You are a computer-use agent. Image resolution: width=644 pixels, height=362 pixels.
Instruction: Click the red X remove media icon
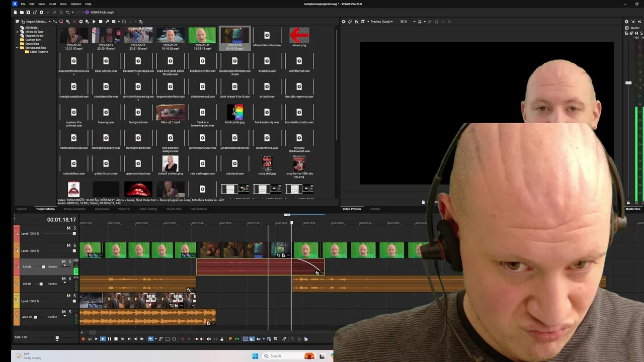(x=74, y=22)
